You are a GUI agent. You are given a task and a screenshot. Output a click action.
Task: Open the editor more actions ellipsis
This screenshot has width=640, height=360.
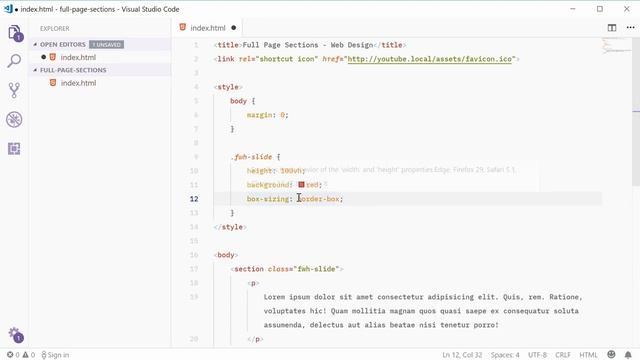click(x=630, y=28)
